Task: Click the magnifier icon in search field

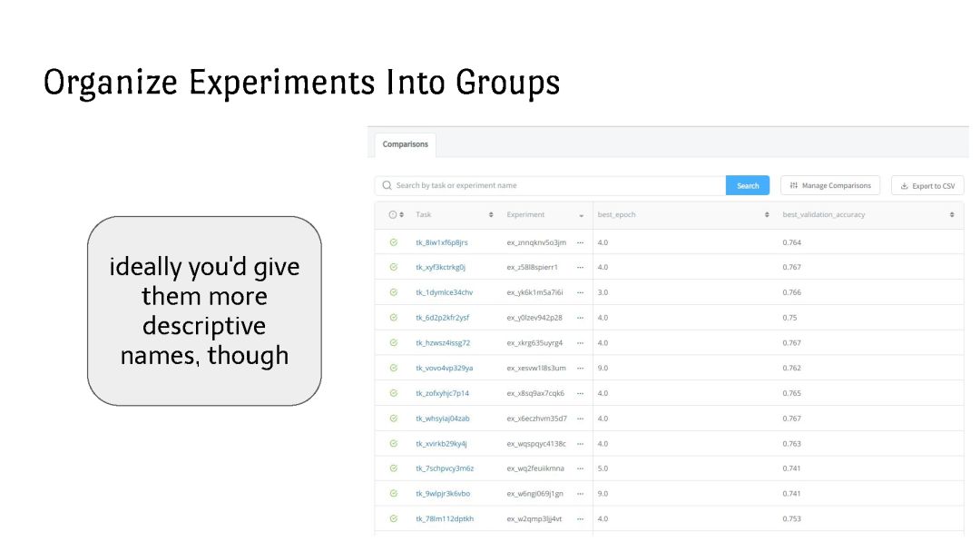Action: coord(387,186)
